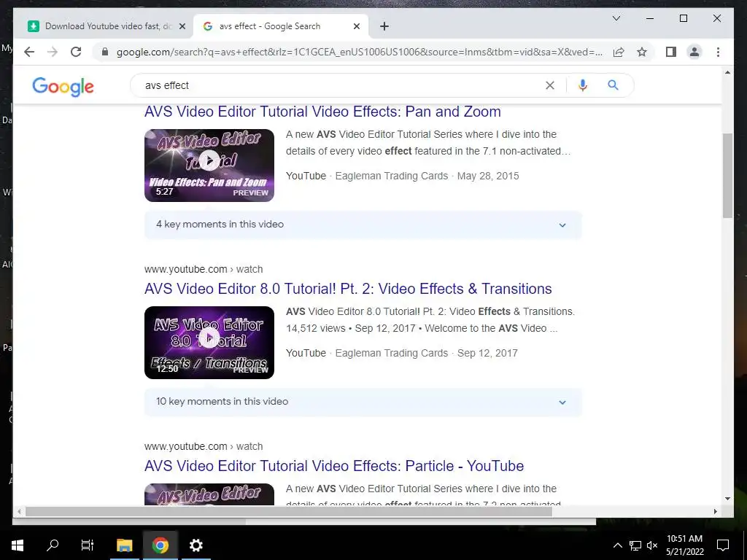The image size is (747, 560).
Task: Submit search with magnifier icon
Action: point(613,85)
